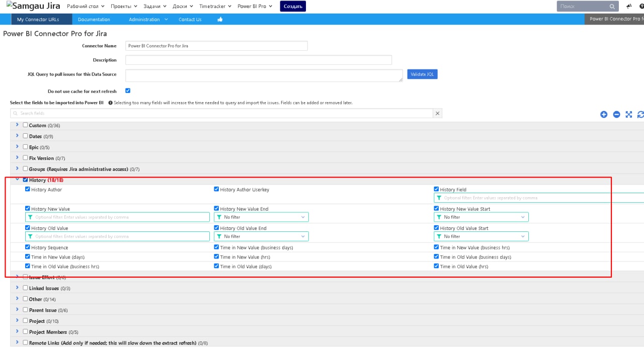Open the Доски menu

[x=183, y=7]
